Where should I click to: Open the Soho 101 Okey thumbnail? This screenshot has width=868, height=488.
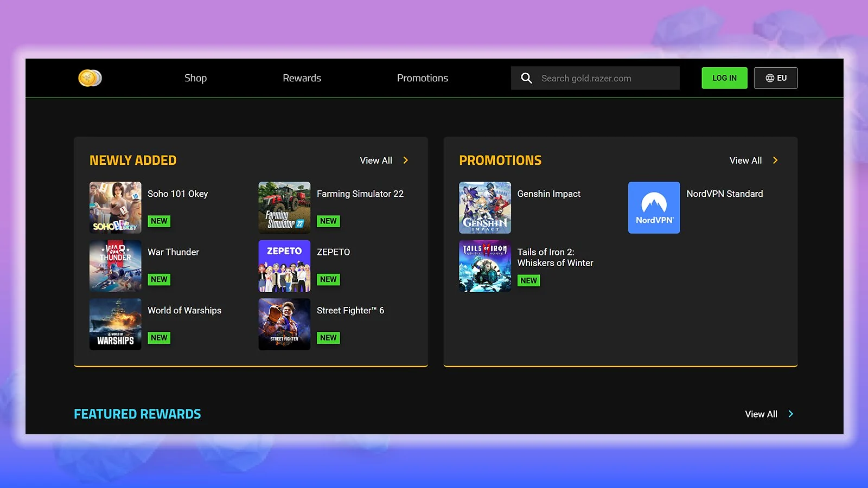[x=116, y=208]
